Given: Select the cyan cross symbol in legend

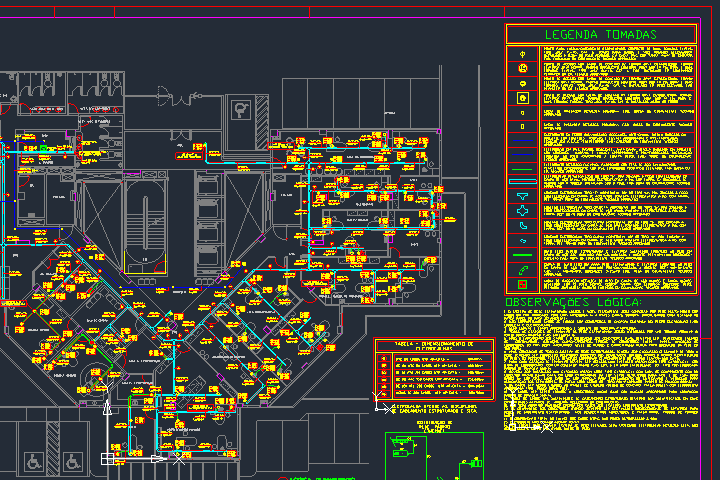Looking at the screenshot, I should 522,210.
